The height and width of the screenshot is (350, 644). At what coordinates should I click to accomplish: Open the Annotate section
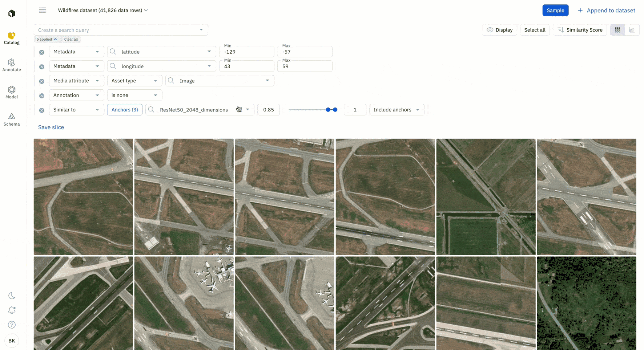pyautogui.click(x=12, y=65)
